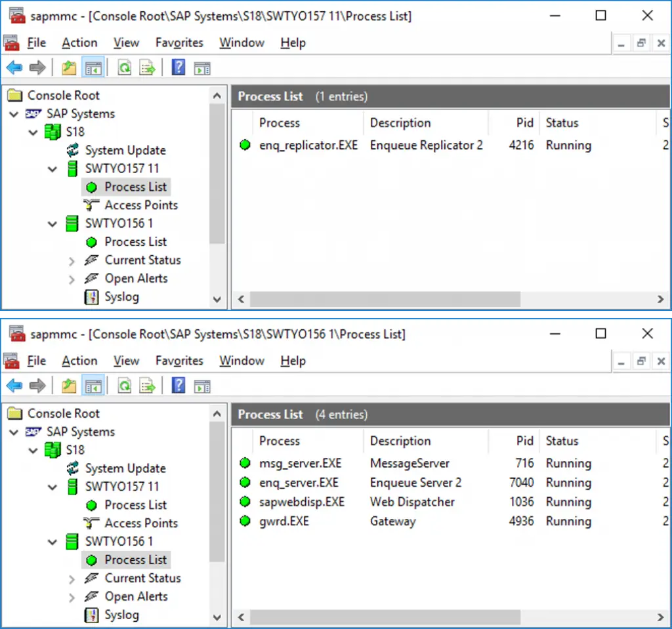The height and width of the screenshot is (629, 672).
Task: Open Help icon in bottom window toolbar
Action: 178,386
